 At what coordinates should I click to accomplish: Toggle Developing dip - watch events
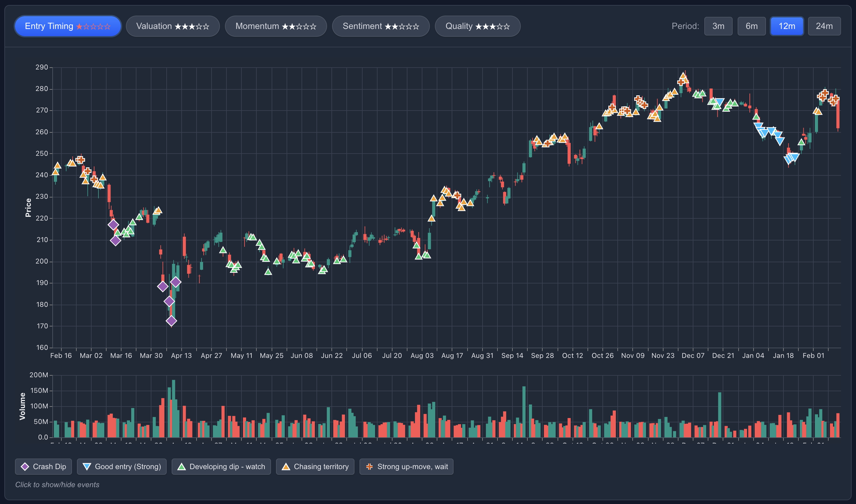[x=221, y=467]
